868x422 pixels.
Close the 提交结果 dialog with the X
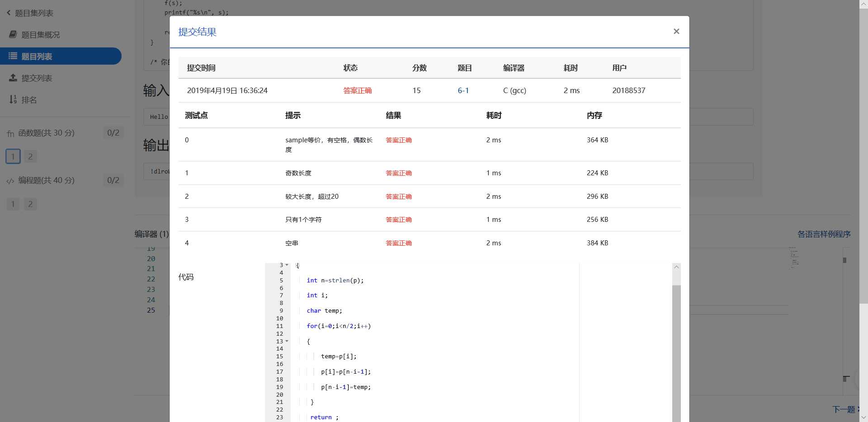click(x=676, y=31)
